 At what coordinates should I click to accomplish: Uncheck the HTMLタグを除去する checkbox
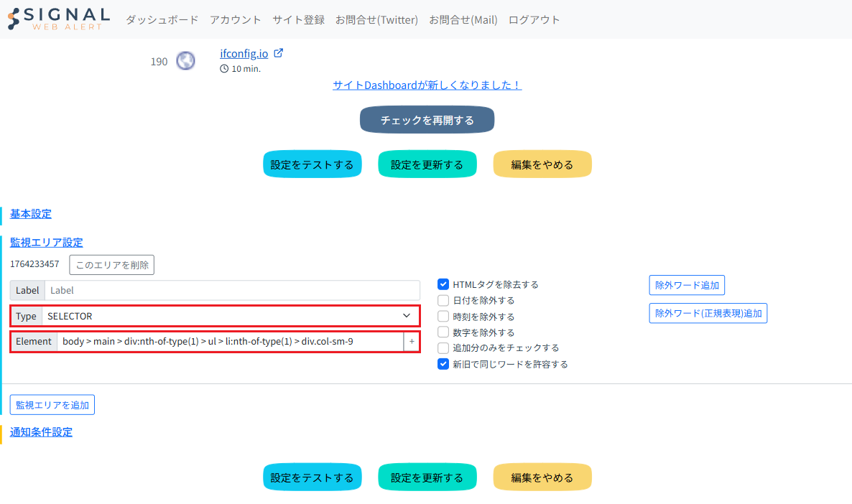pyautogui.click(x=443, y=284)
